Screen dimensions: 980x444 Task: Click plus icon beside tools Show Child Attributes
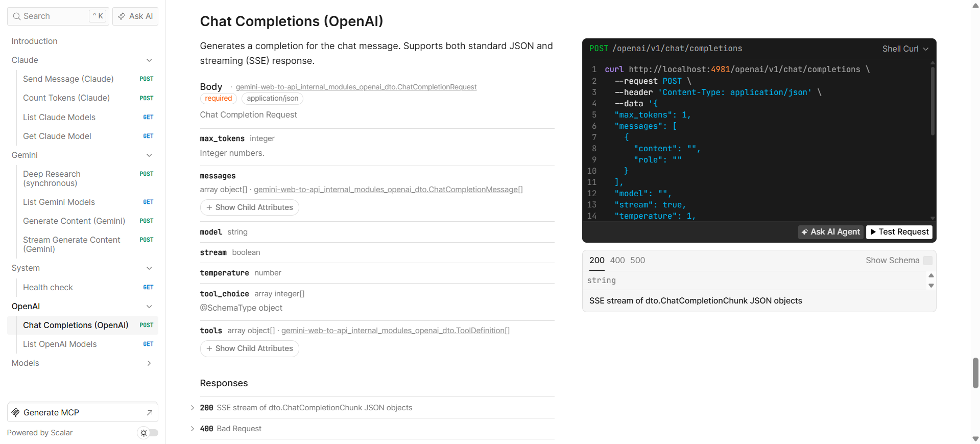[x=209, y=348]
